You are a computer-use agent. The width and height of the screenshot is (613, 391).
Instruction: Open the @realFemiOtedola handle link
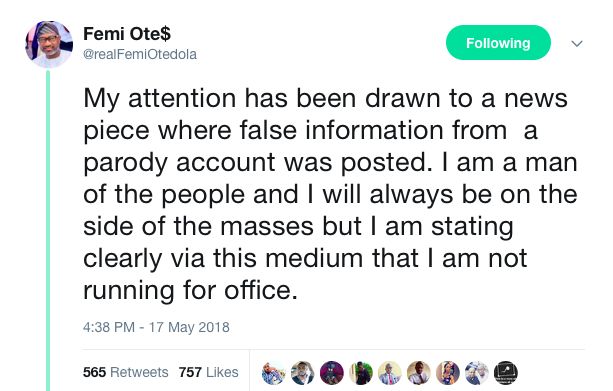(x=140, y=54)
